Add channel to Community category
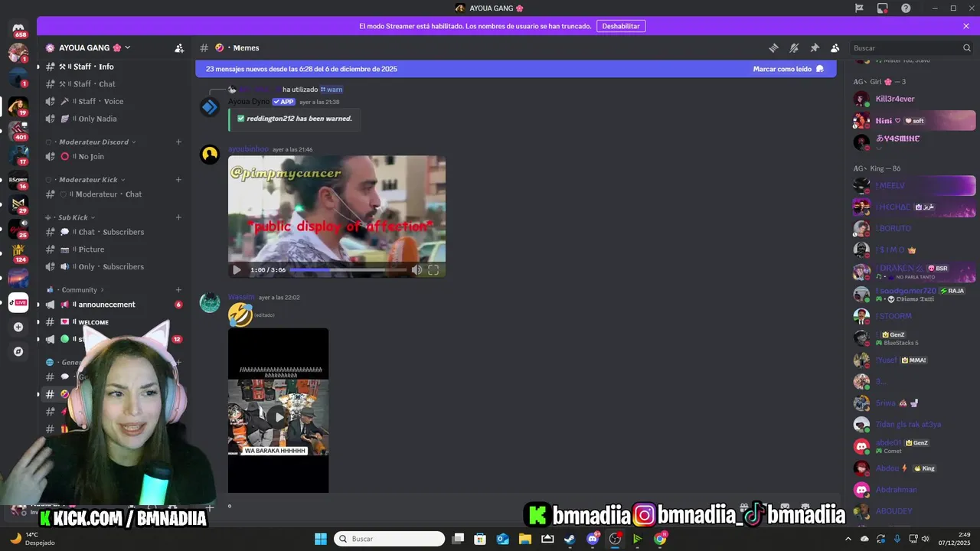The image size is (980, 551). click(178, 290)
